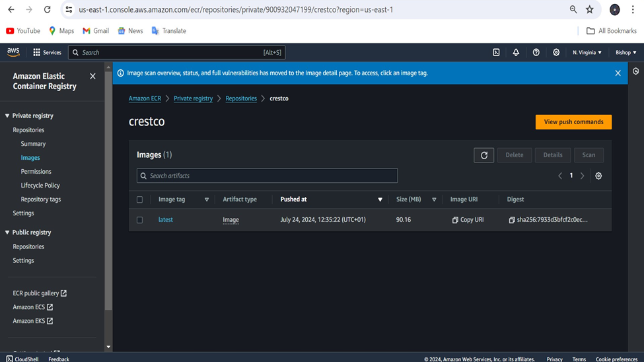Refresh the images list
644x362 pixels.
click(x=483, y=155)
